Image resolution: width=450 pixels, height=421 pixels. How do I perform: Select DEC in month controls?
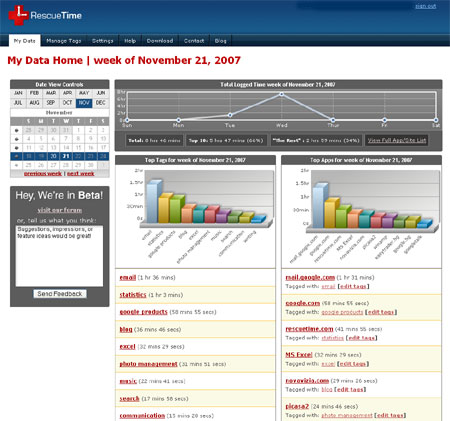pos(101,103)
